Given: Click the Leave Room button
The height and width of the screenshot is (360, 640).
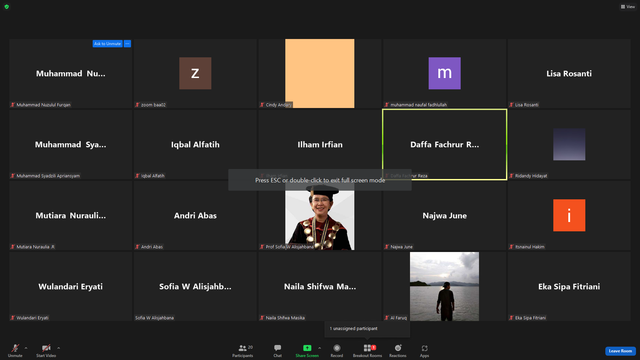Looking at the screenshot, I should pos(620,351).
